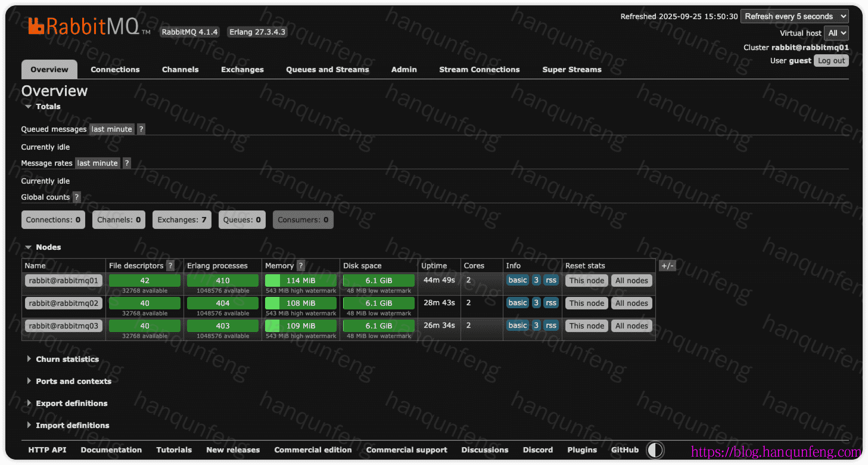Open help for Memory column

click(301, 266)
